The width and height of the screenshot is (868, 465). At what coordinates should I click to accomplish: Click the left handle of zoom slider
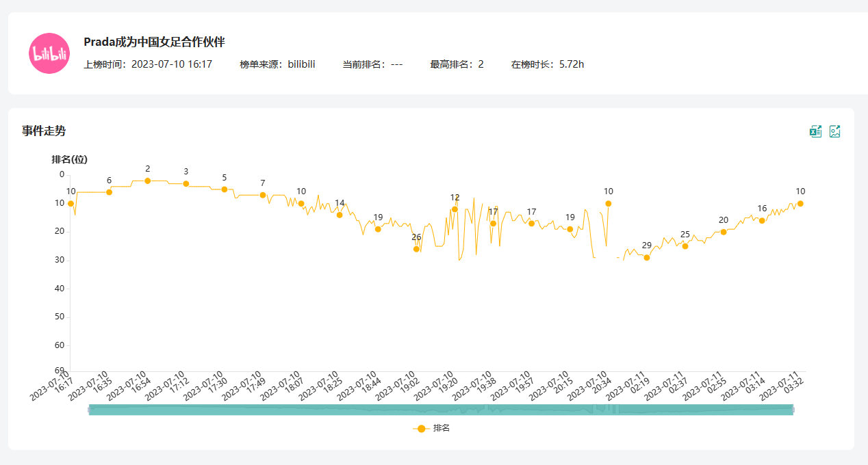(90, 410)
